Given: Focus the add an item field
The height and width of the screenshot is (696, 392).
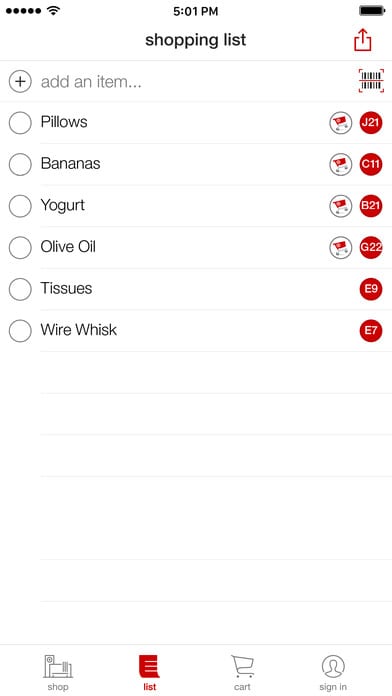Looking at the screenshot, I should click(196, 82).
